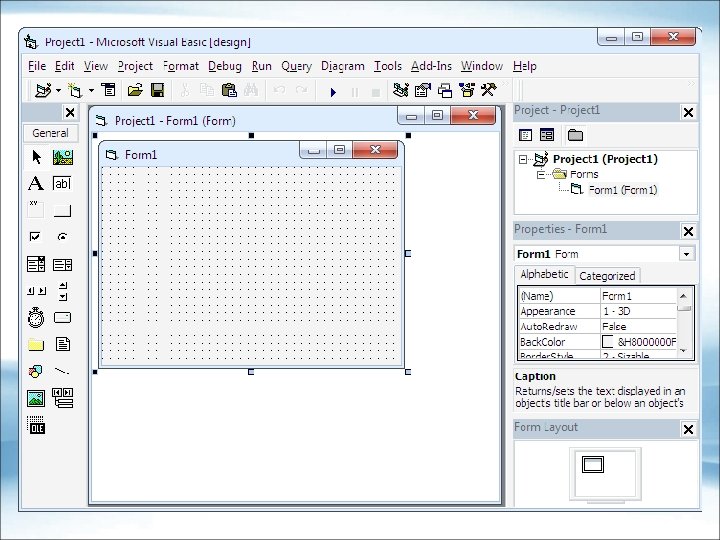Select the OptionButton control tool

pyautogui.click(x=63, y=237)
